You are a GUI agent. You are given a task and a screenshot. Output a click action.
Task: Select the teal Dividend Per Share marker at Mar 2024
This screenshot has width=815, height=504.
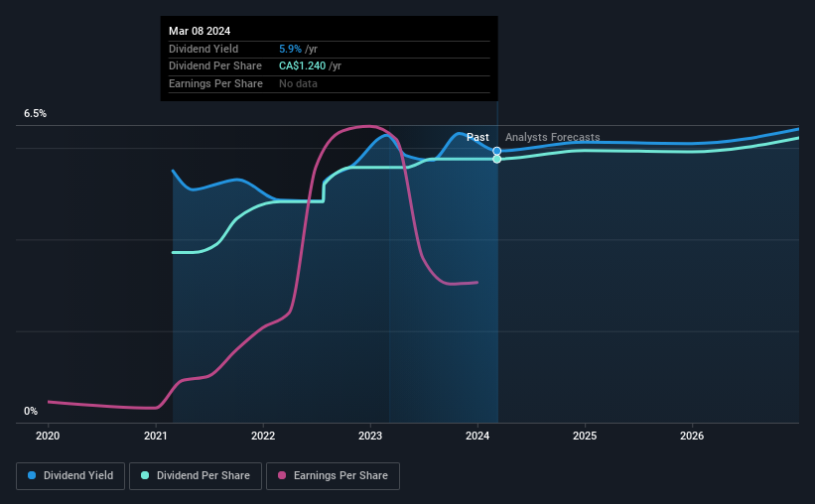497,159
